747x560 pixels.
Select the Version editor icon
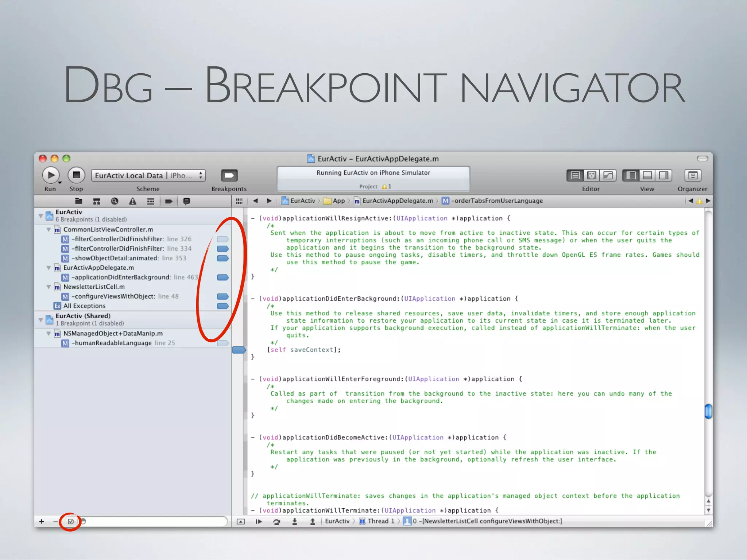pyautogui.click(x=608, y=175)
